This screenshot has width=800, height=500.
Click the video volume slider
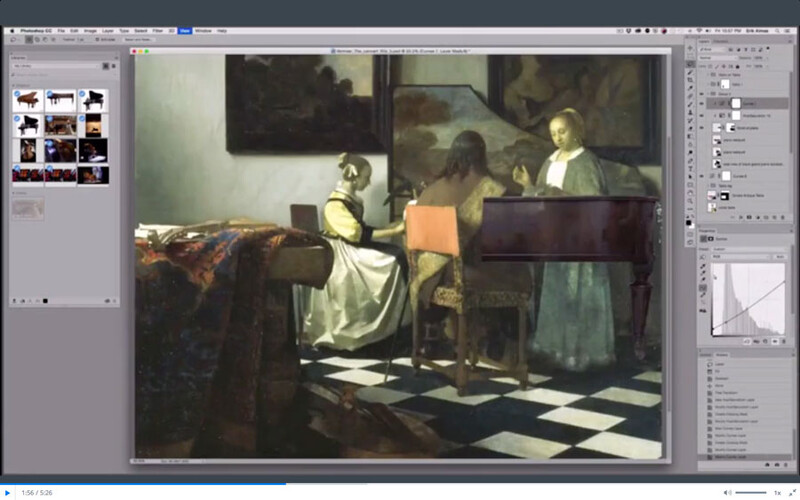(751, 493)
